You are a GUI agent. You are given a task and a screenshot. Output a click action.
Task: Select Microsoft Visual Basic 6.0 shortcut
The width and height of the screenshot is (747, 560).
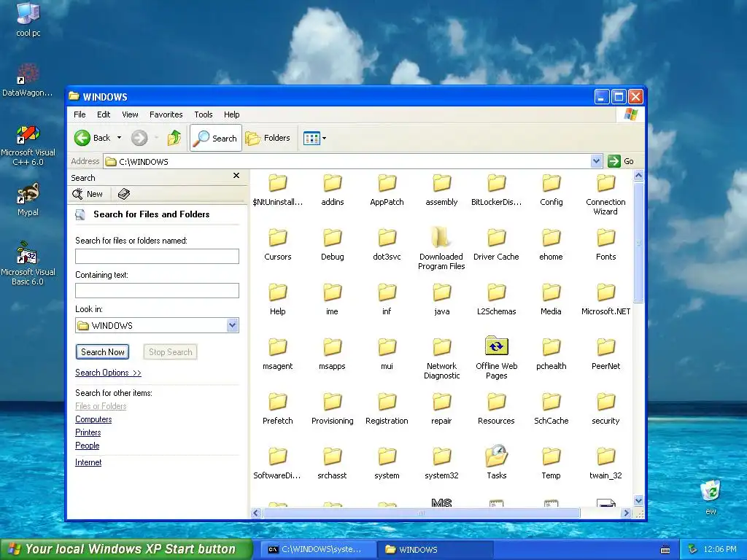(28, 263)
